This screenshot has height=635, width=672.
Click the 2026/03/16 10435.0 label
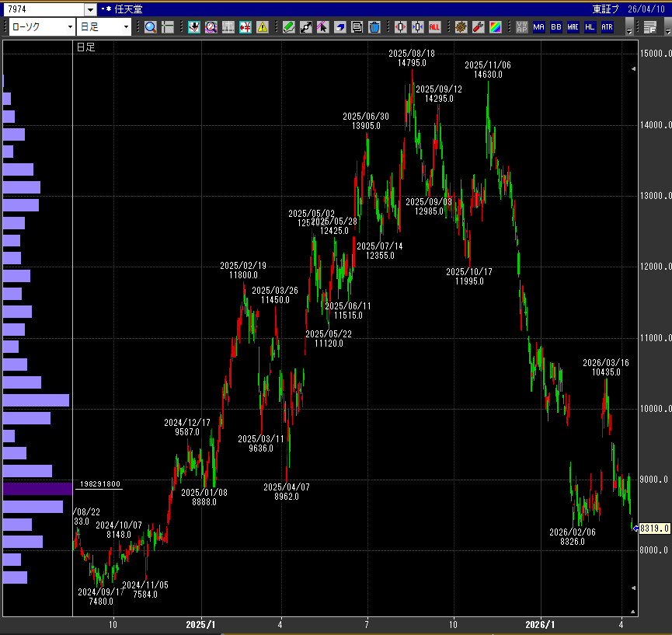click(606, 368)
